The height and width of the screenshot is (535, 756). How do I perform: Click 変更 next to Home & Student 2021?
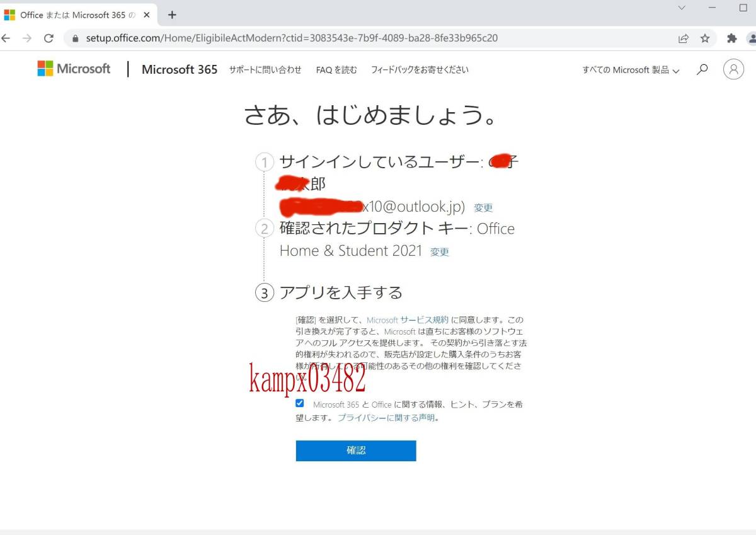point(440,252)
